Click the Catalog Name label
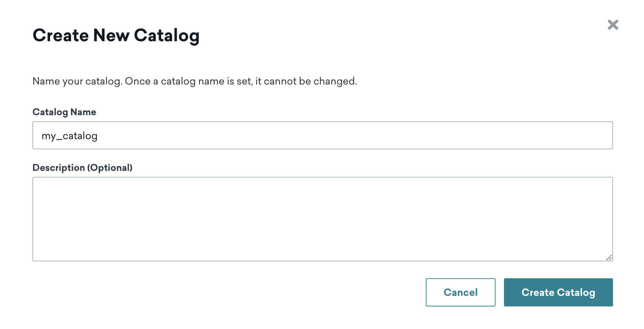 (64, 112)
